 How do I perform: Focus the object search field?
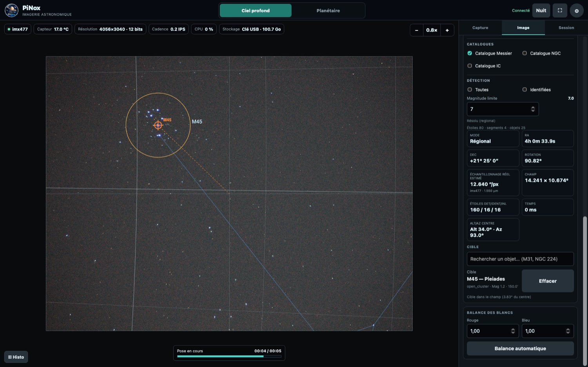pos(520,259)
